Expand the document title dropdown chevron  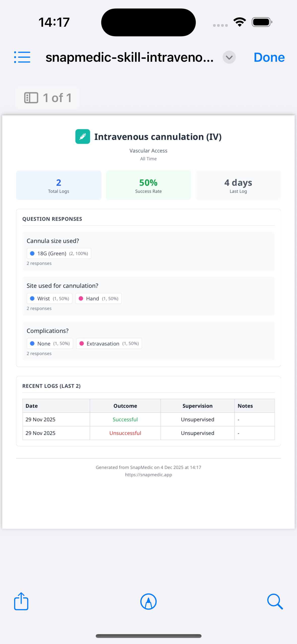point(229,57)
